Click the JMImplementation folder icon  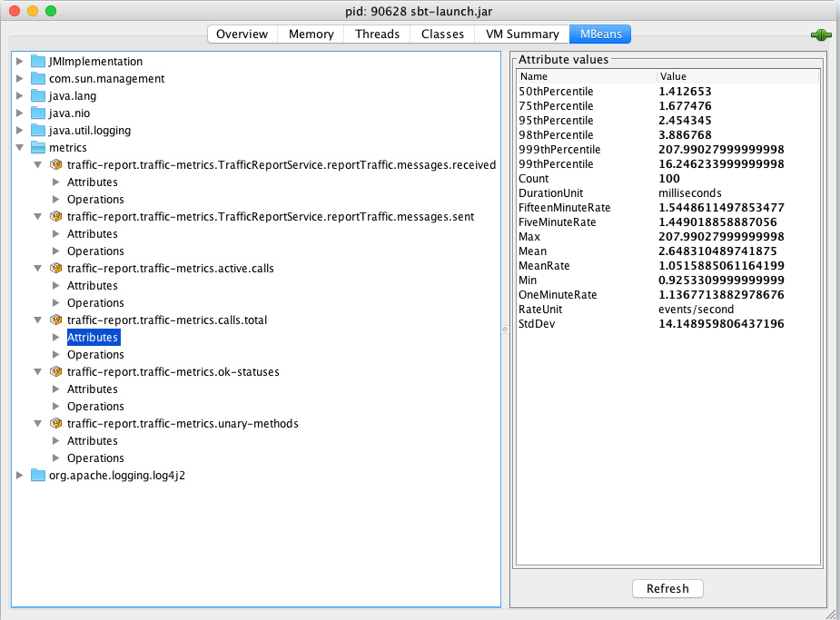coord(38,61)
